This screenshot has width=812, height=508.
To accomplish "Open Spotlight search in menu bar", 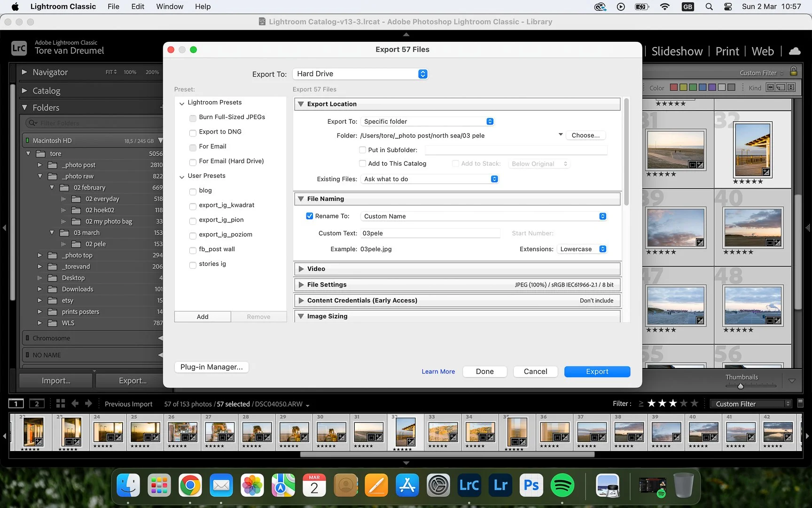I will 709,7.
